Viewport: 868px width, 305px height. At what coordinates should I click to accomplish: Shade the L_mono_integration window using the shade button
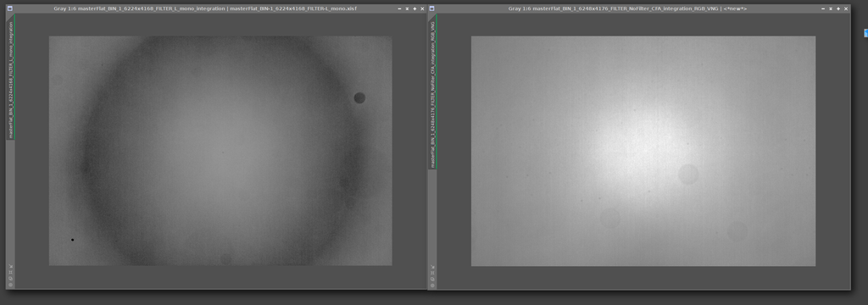click(x=407, y=8)
